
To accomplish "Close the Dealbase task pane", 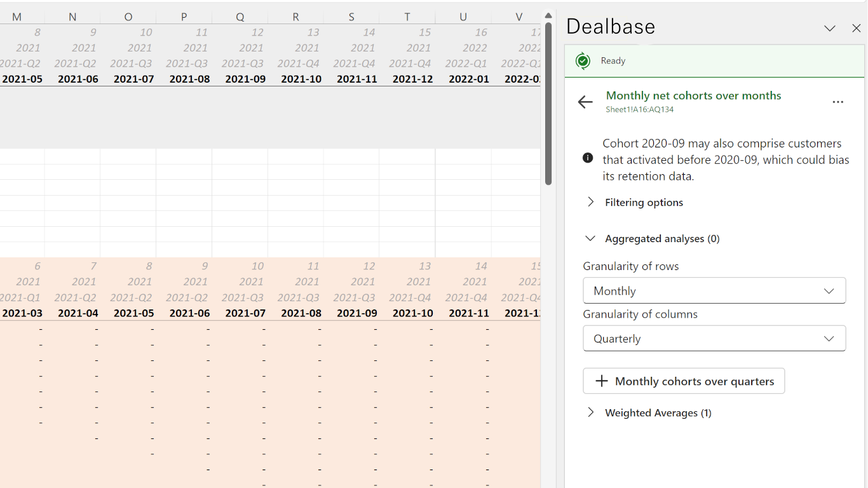I will [x=856, y=28].
